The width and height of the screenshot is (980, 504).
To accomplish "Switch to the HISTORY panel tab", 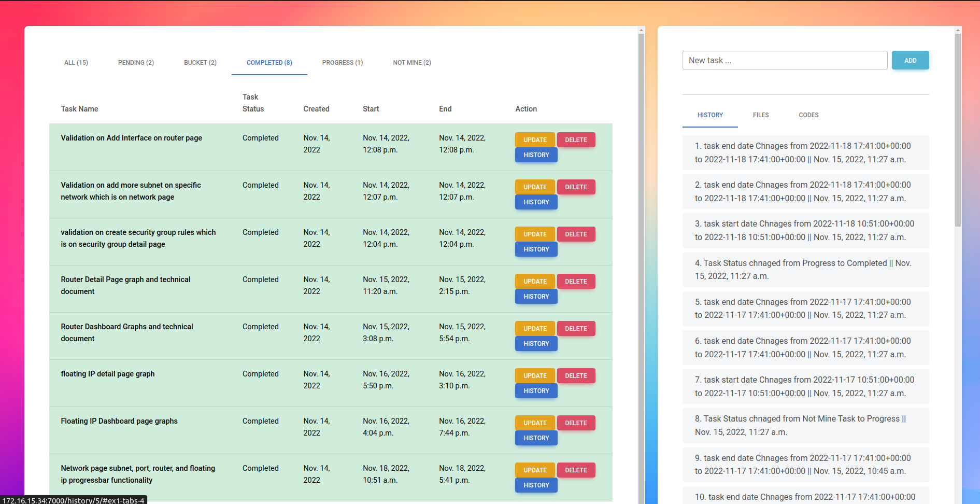I will [x=710, y=115].
